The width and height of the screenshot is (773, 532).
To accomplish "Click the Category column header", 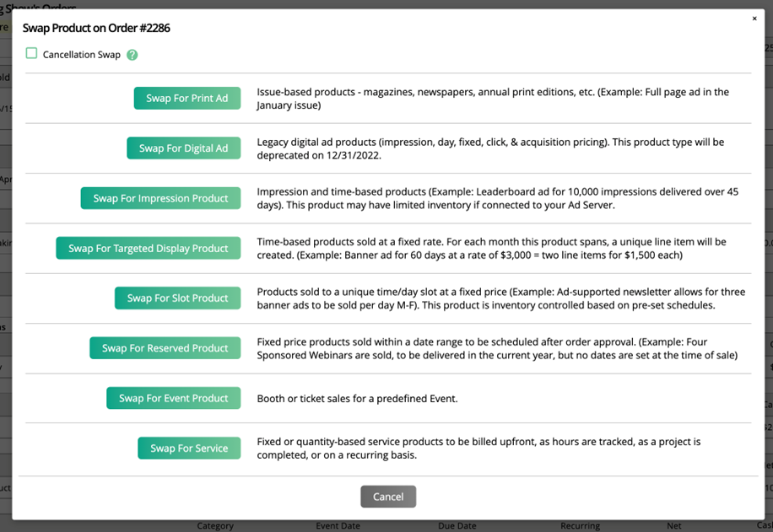I will [x=215, y=526].
